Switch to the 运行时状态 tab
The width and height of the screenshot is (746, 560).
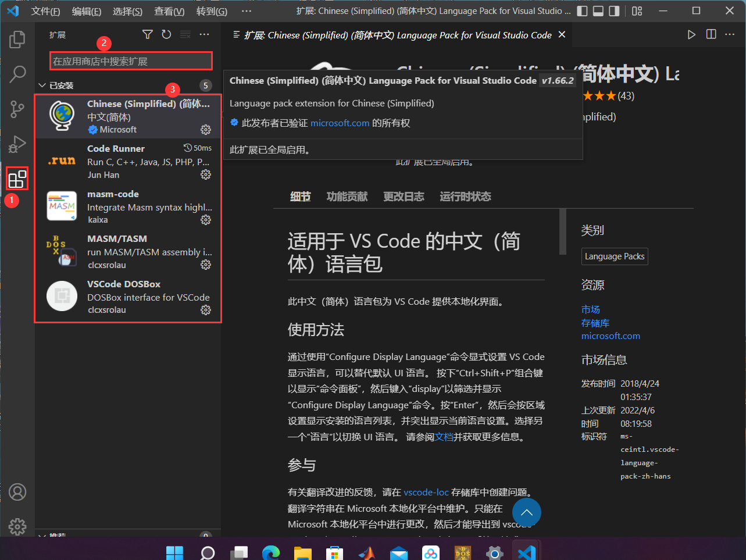point(465,197)
